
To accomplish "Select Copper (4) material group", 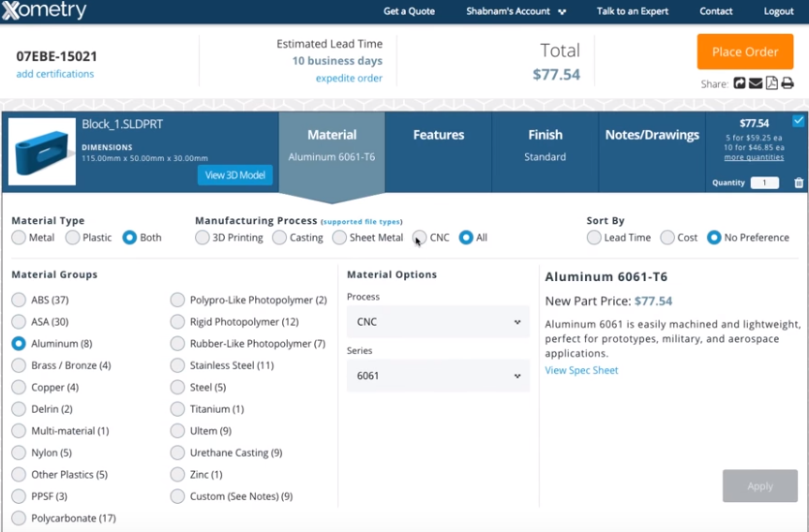I will [x=19, y=387].
